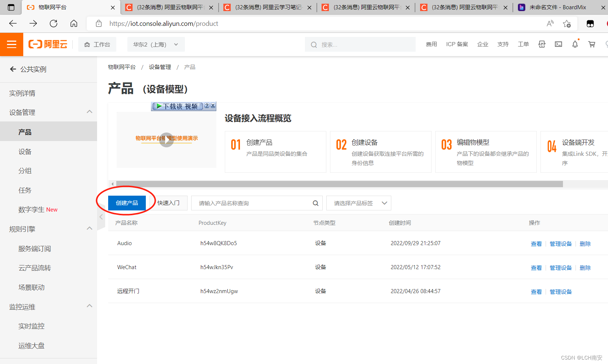Image resolution: width=608 pixels, height=364 pixels.
Task: Click the site lock icon in address bar
Action: pyautogui.click(x=99, y=24)
